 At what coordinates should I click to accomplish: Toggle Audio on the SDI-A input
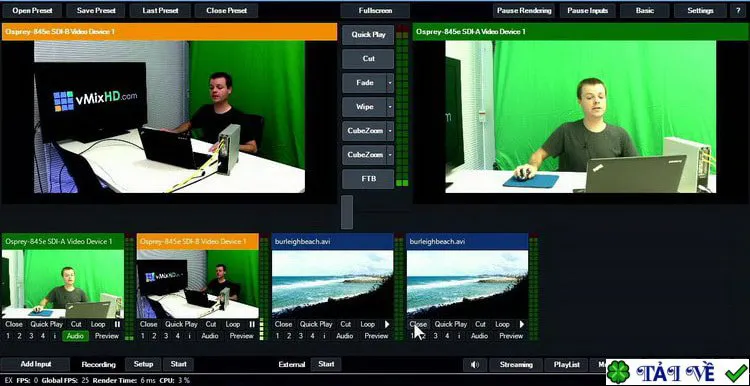pos(75,336)
